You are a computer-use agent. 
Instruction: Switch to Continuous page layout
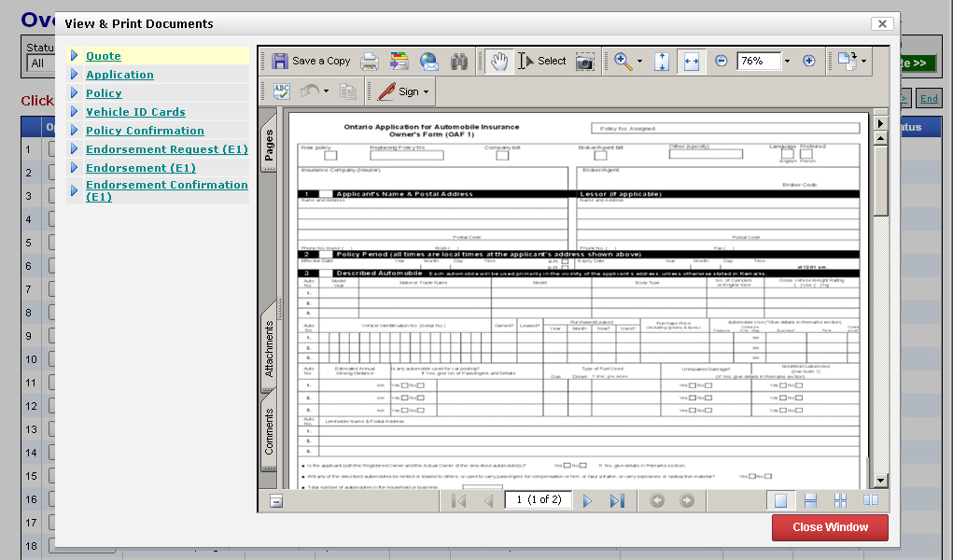click(x=810, y=500)
